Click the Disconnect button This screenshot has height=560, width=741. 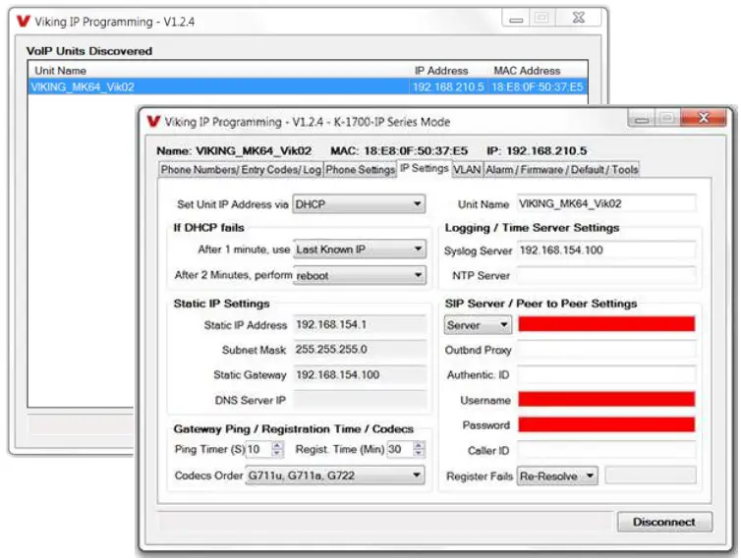click(x=664, y=522)
